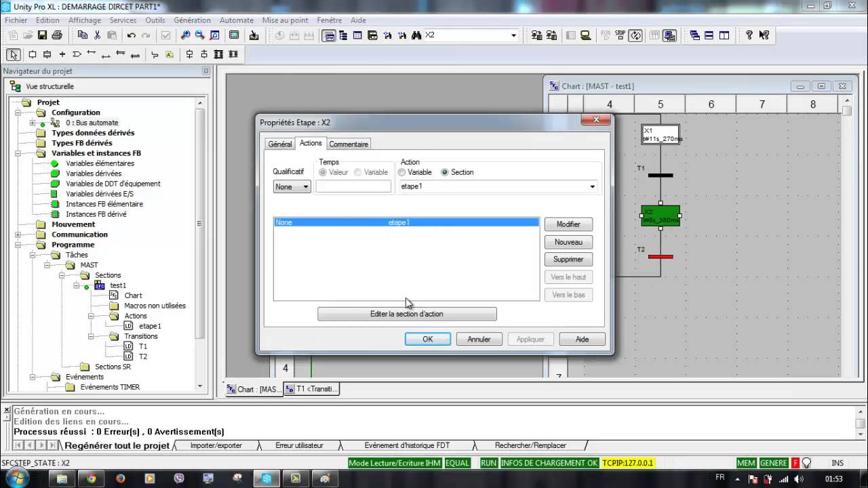Click the binoculars search icon
This screenshot has width=868, height=488.
pyautogui.click(x=416, y=35)
